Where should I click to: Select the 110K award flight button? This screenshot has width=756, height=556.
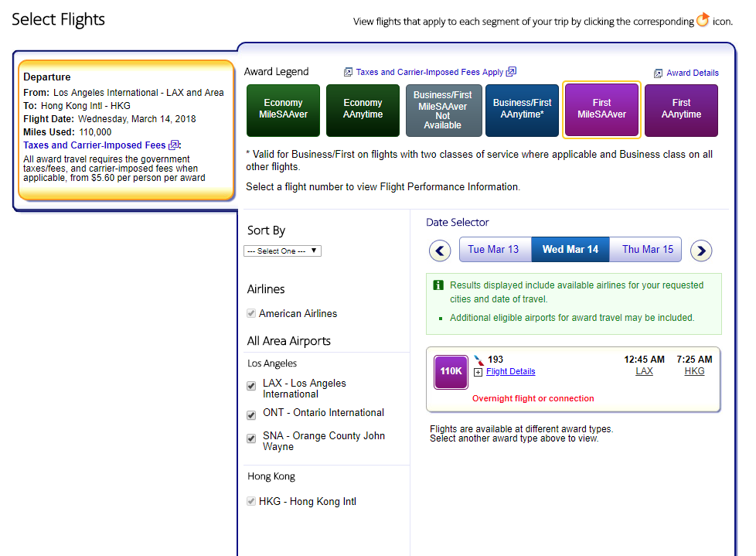point(451,372)
